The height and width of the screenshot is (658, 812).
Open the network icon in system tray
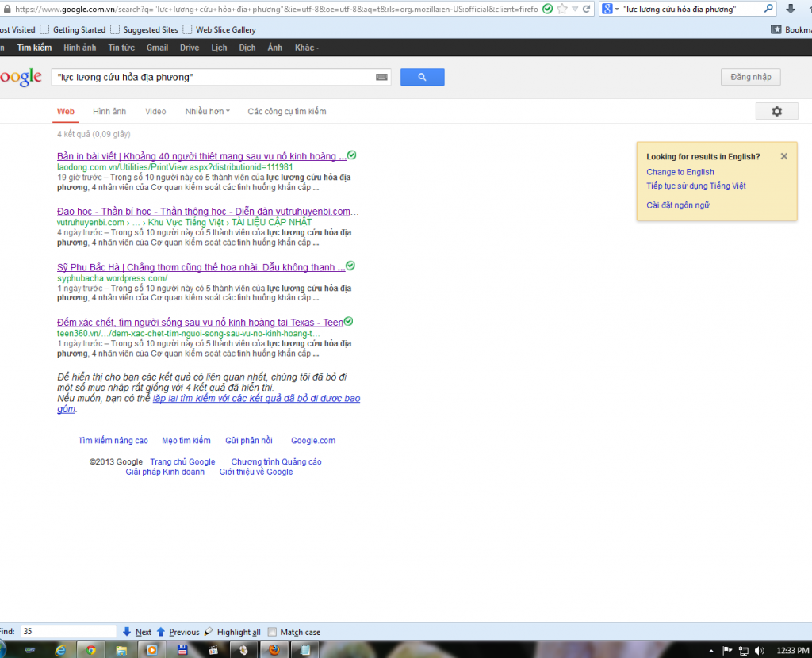[744, 651]
